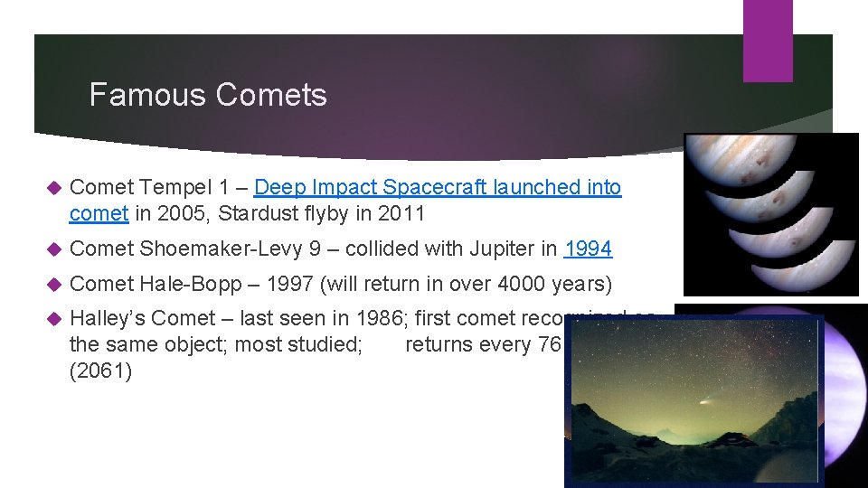868x488 pixels.
Task: Click the diamond bullet beside Comet Tempel 1
Action: [x=54, y=188]
